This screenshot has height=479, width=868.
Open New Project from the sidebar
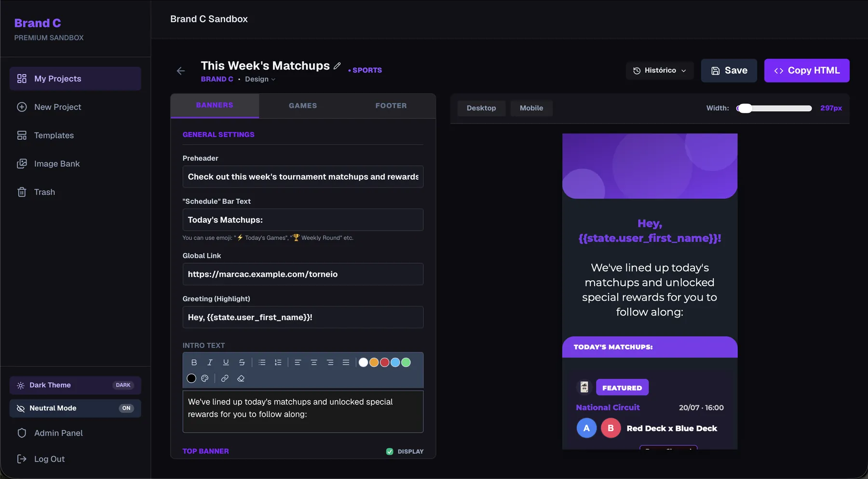[x=75, y=107]
